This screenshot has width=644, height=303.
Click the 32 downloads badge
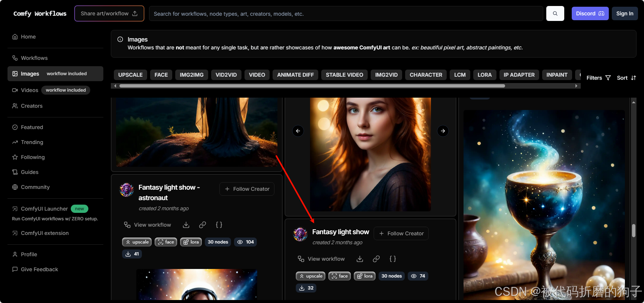tap(306, 288)
